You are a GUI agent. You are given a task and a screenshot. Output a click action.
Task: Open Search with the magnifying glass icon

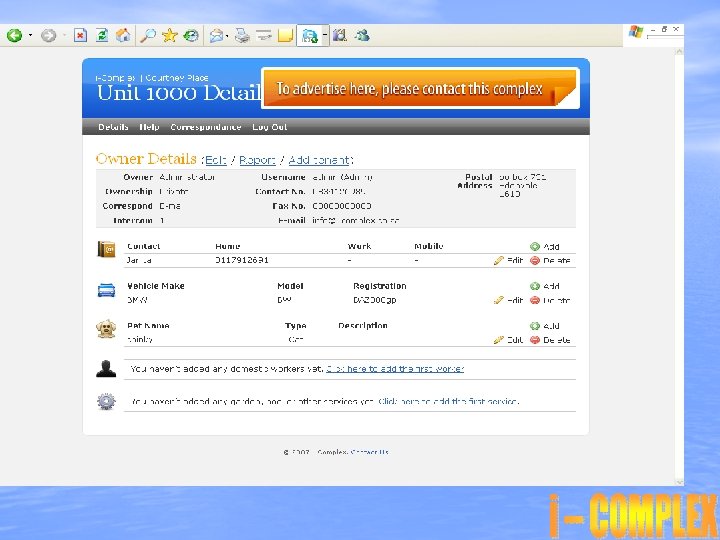pyautogui.click(x=147, y=35)
